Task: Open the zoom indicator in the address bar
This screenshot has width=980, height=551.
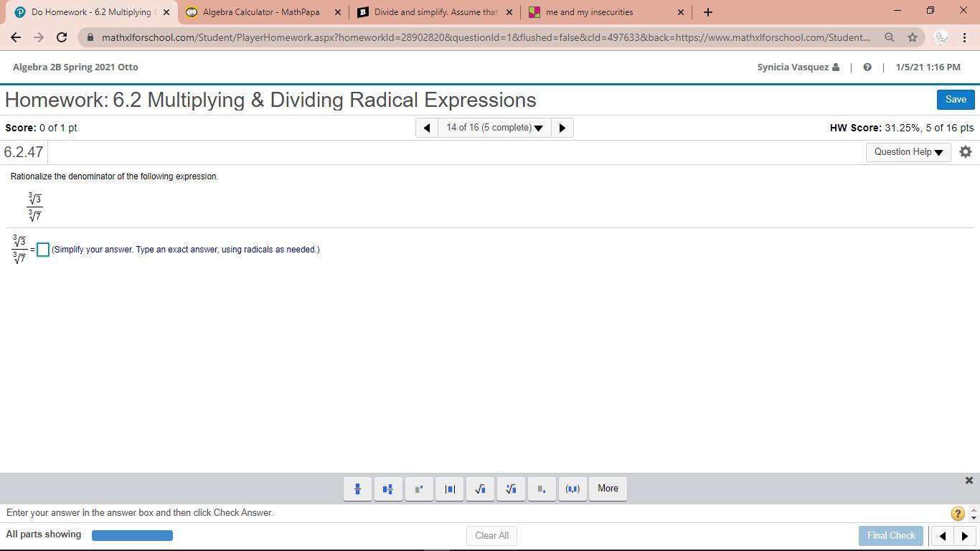Action: pyautogui.click(x=890, y=37)
